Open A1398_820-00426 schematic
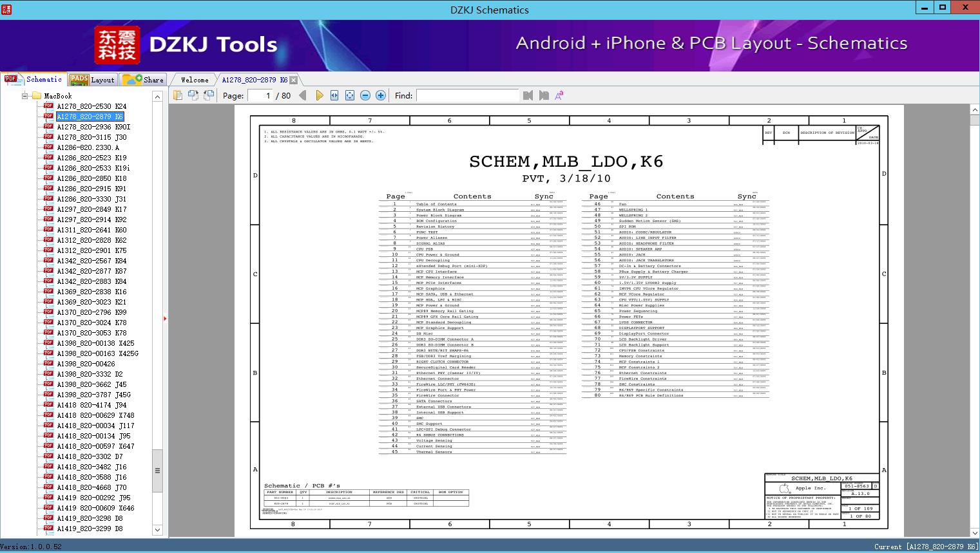 click(86, 364)
